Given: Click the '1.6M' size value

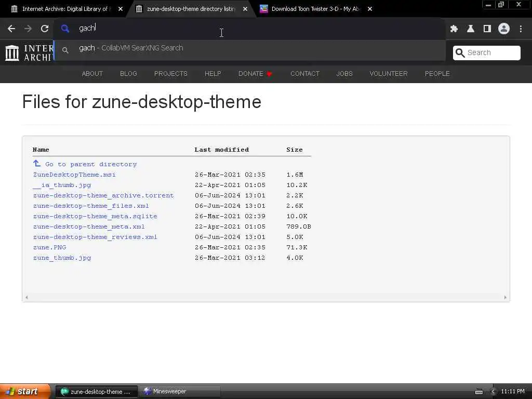Looking at the screenshot, I should point(295,175).
